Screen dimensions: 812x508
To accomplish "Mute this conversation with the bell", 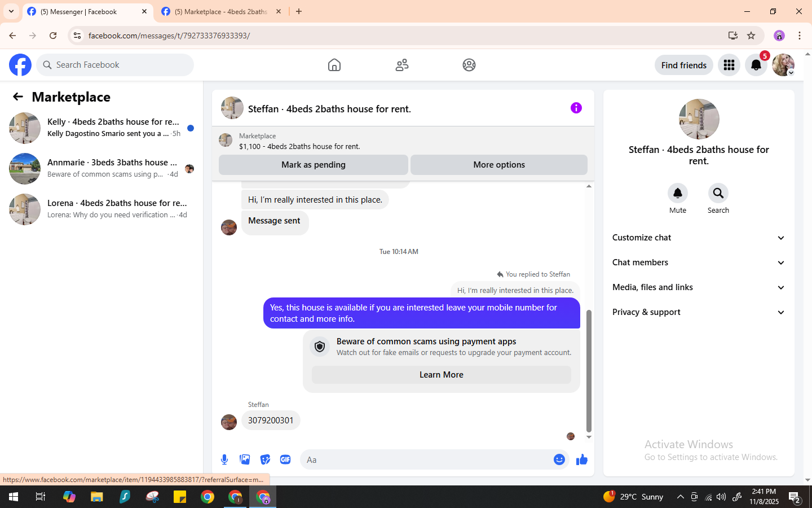I will [678, 193].
